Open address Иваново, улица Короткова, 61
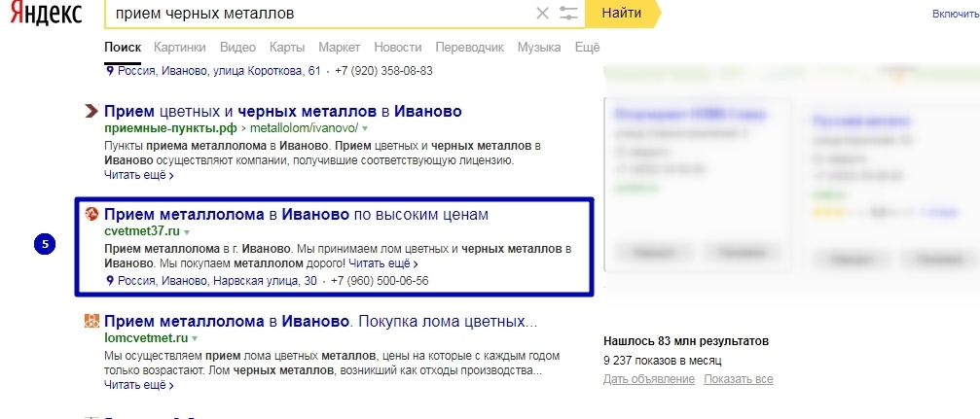The height and width of the screenshot is (419, 980). click(x=219, y=71)
